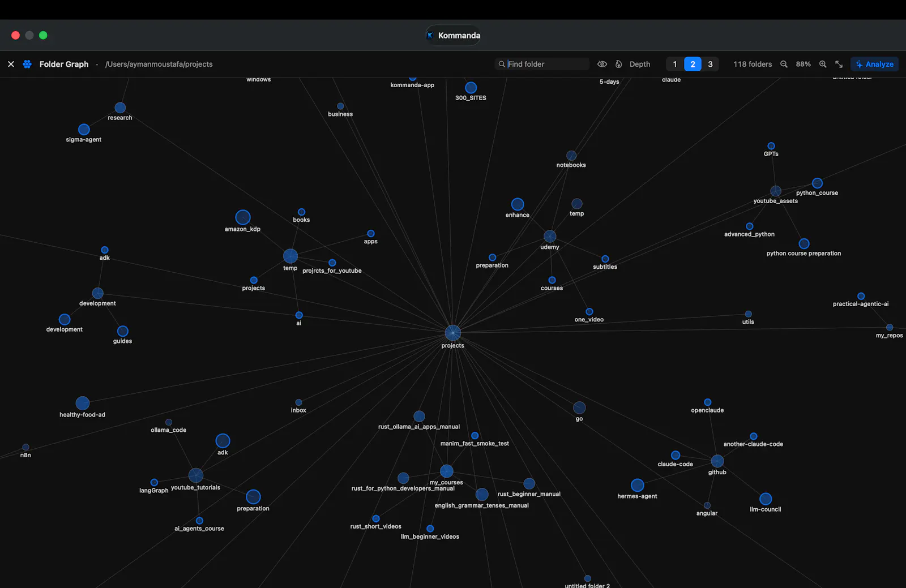Image resolution: width=906 pixels, height=588 pixels.
Task: Select the notebooks folder node
Action: click(x=571, y=156)
